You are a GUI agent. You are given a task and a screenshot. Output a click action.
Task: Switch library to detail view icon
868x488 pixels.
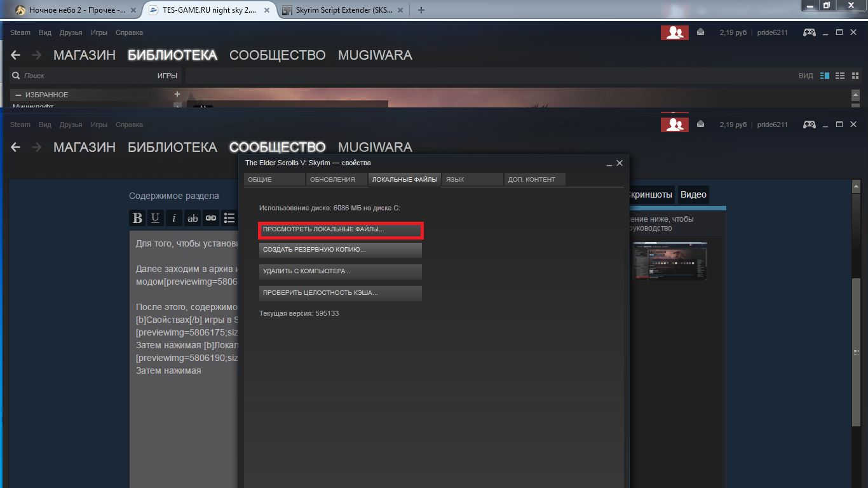pos(825,76)
